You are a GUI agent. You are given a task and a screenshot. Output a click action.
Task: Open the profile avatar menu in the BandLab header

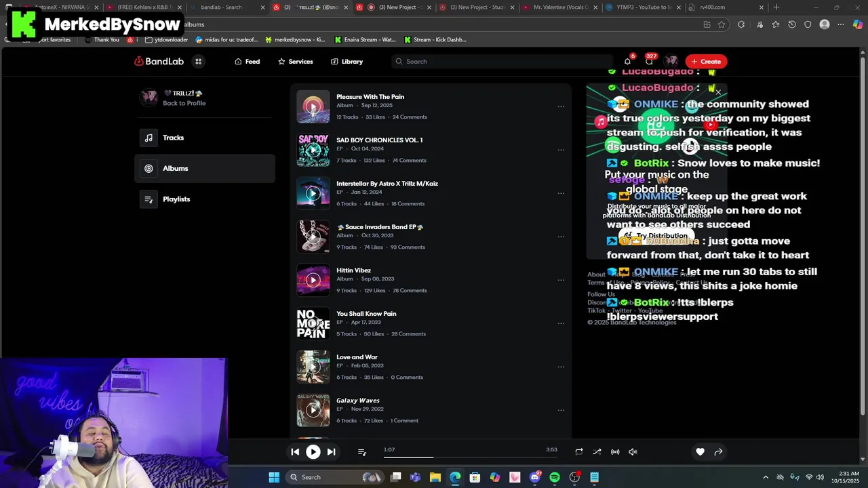[671, 62]
